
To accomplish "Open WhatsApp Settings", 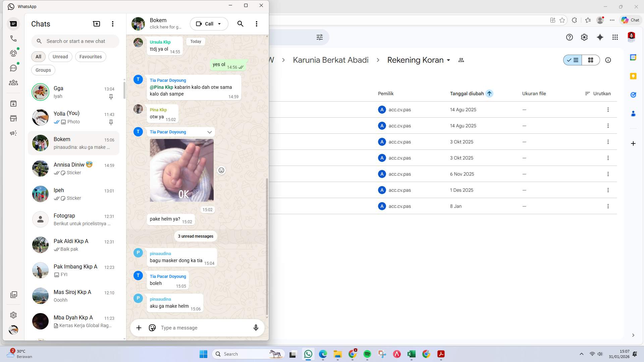I will tap(13, 315).
